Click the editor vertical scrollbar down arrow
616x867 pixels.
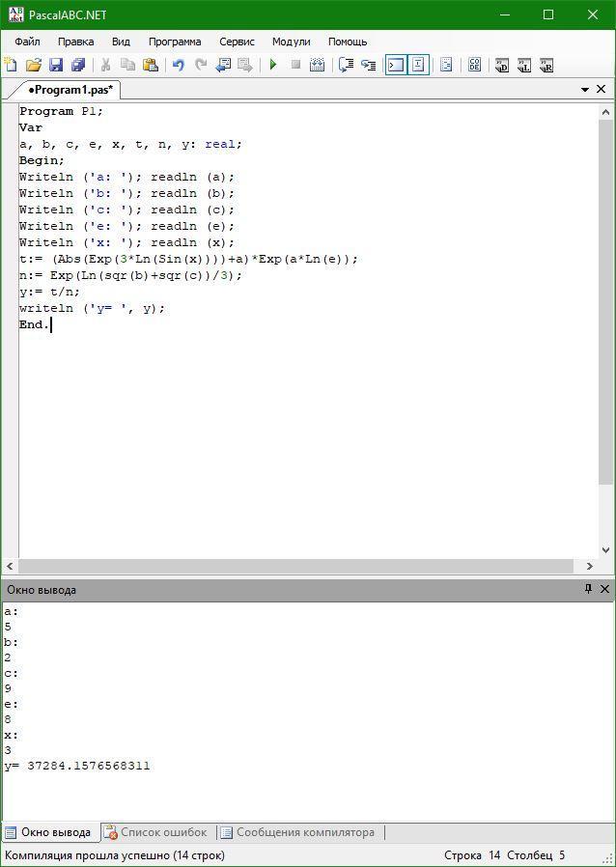[x=605, y=550]
